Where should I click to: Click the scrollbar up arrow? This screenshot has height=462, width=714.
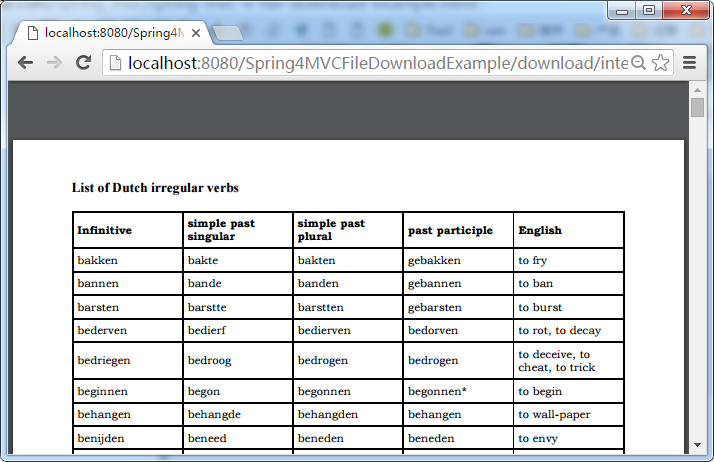click(697, 90)
